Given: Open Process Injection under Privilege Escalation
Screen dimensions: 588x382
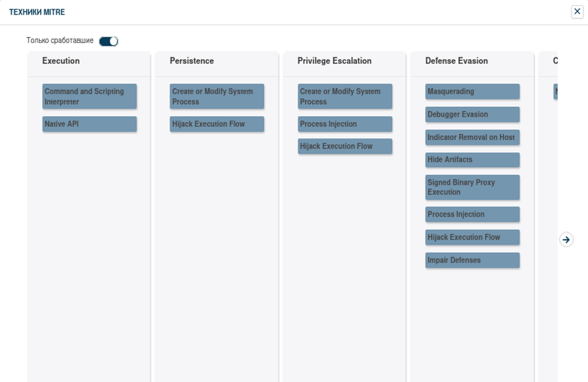Looking at the screenshot, I should coord(344,124).
